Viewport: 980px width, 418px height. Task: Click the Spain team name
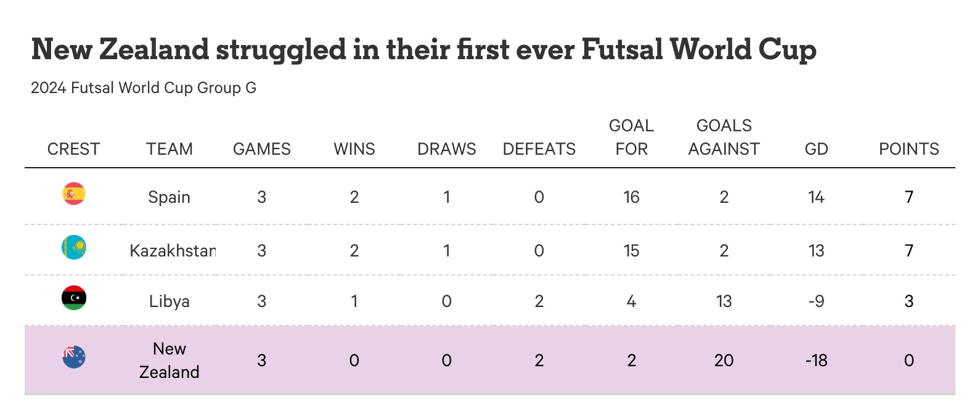(169, 197)
